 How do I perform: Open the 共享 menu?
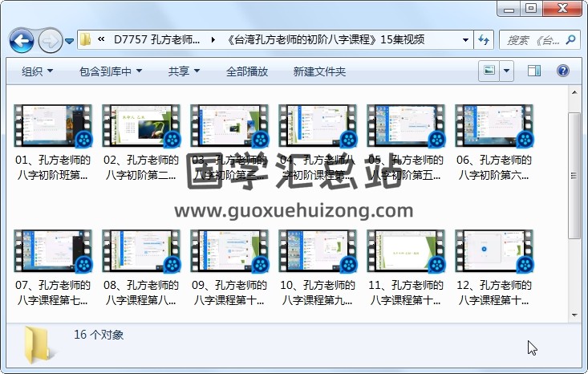(x=184, y=71)
